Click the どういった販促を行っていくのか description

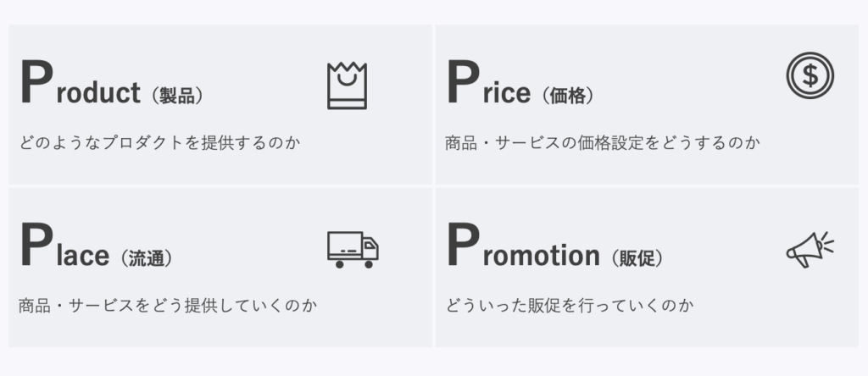570,305
